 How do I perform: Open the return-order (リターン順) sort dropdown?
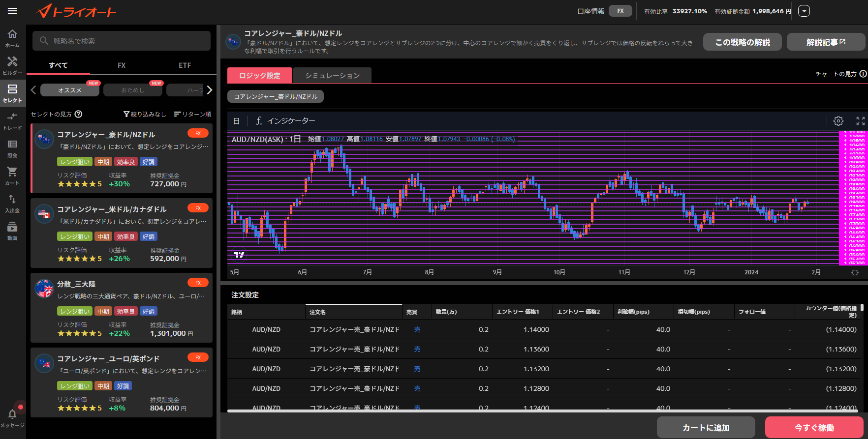coord(192,114)
